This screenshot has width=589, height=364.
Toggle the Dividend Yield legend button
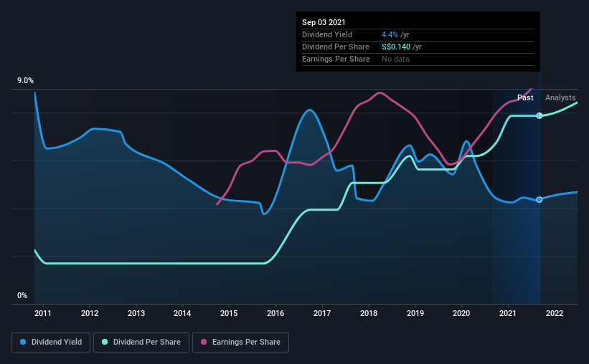point(51,343)
